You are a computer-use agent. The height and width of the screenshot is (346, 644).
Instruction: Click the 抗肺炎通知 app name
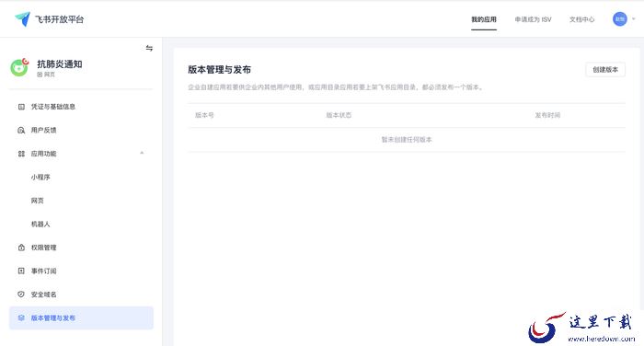(x=60, y=63)
